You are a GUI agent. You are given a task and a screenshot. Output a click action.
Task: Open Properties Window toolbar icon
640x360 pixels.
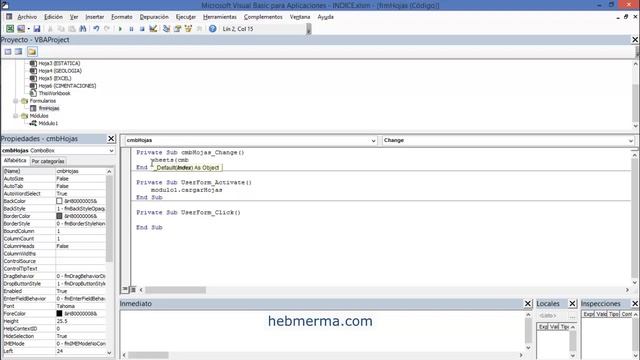click(x=177, y=29)
